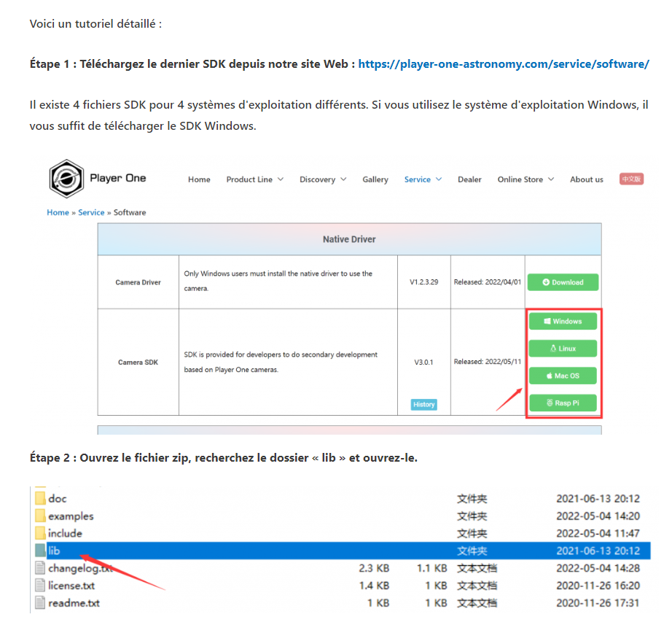Screen dimensions: 672x617
Task: Open the SDK History button
Action: [424, 404]
